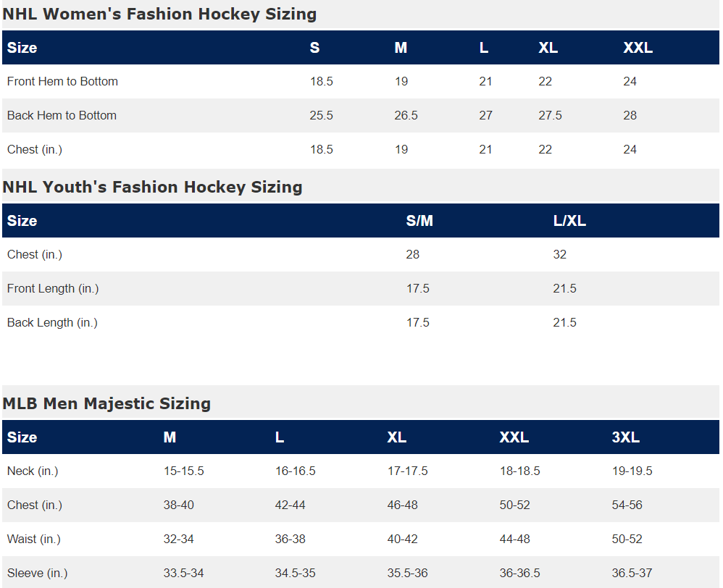Select the 36.5-37 sleeve value for 3XL

pos(632,573)
